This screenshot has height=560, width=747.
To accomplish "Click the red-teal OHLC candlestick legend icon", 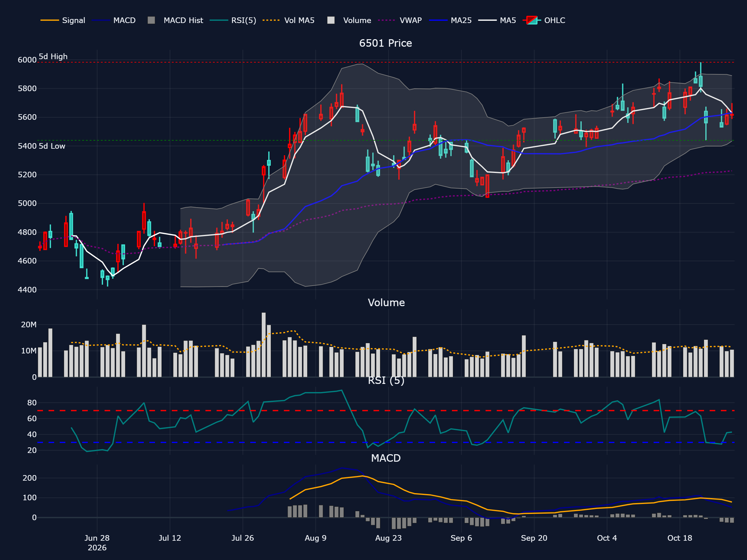I will pos(532,20).
